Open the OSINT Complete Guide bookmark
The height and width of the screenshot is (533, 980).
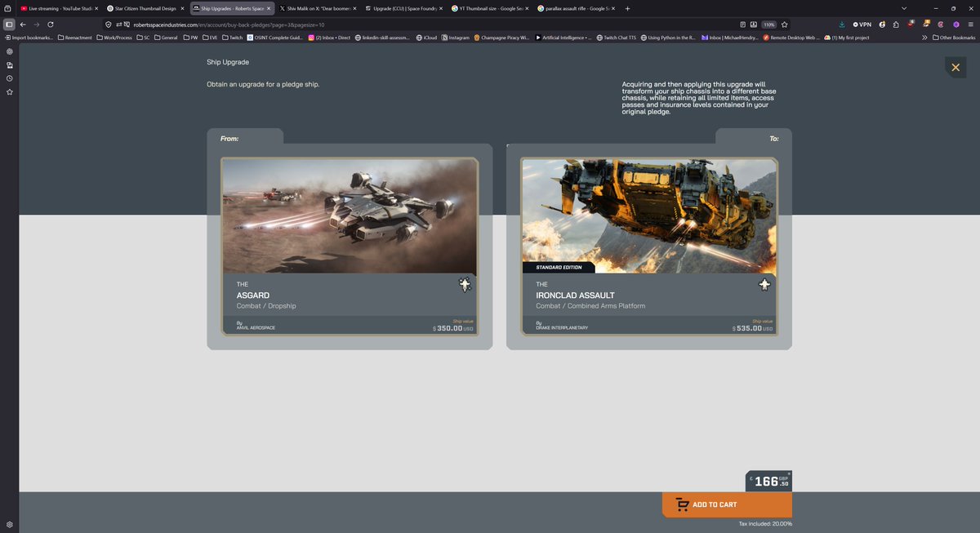click(x=275, y=38)
